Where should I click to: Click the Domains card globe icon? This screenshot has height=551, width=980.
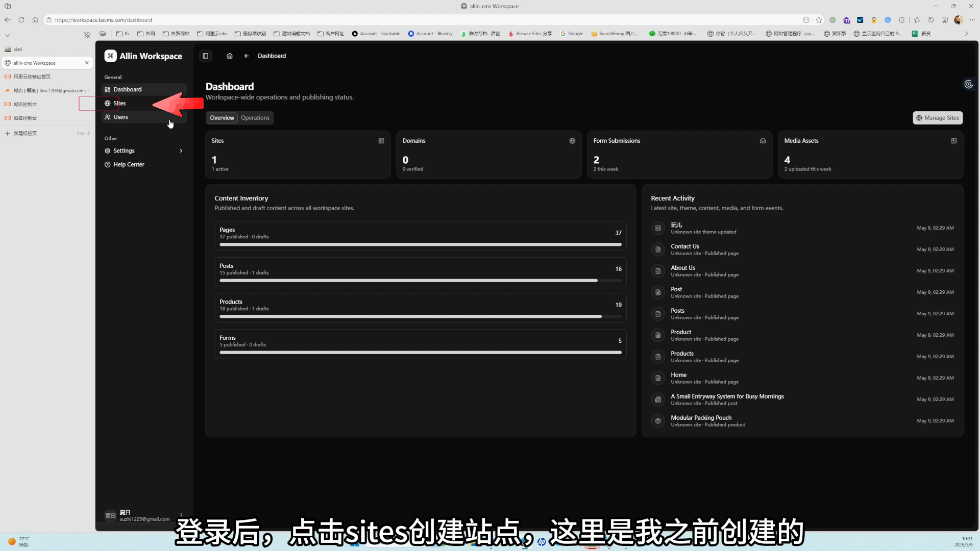(x=572, y=141)
